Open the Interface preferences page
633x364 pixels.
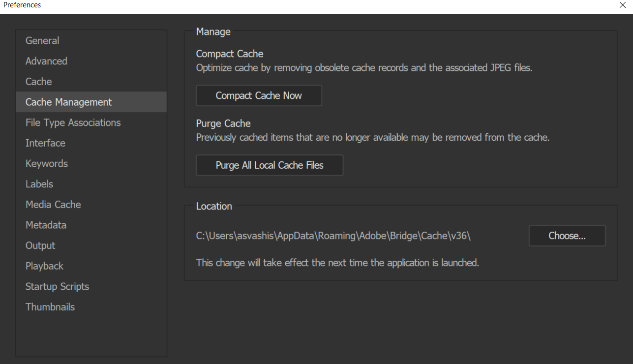[45, 143]
